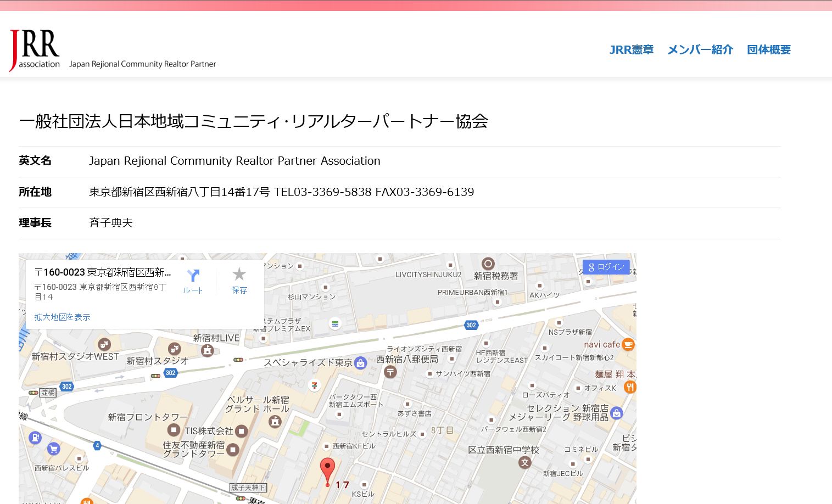The width and height of the screenshot is (832, 504).
Task: Click the 新宿JECビル map label
Action: 563,473
